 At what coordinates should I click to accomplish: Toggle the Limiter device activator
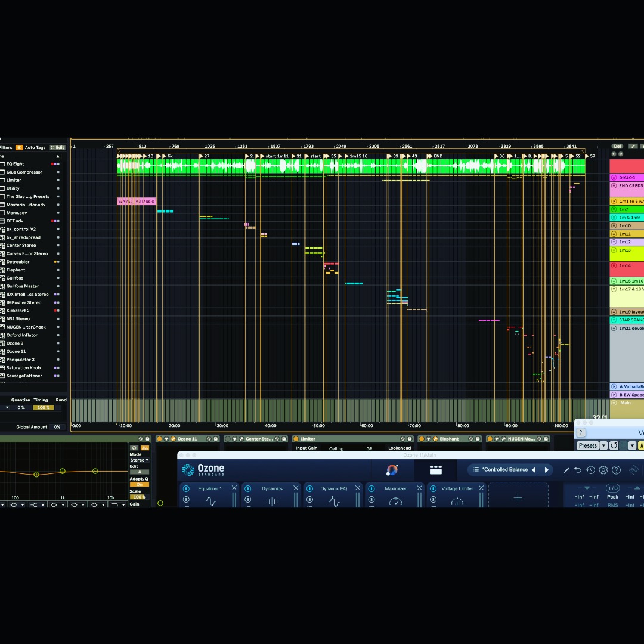click(x=296, y=439)
